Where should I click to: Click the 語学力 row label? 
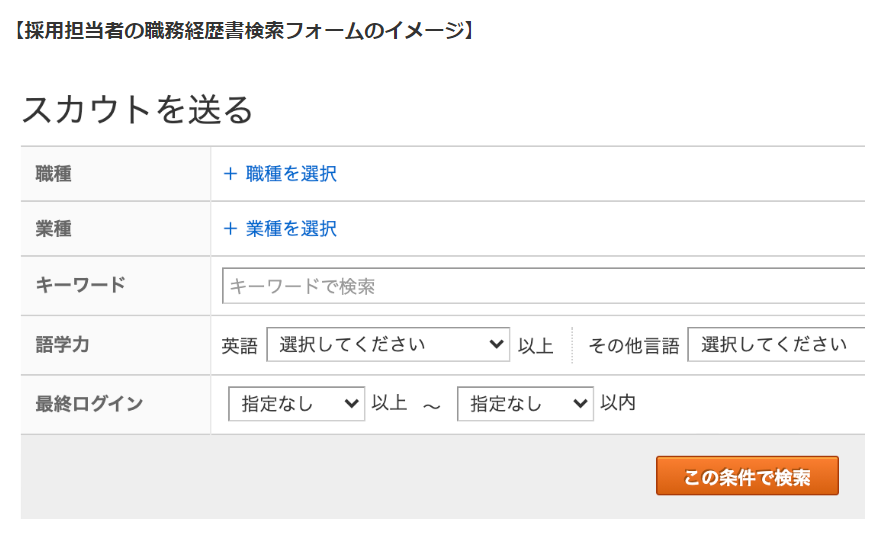(63, 345)
